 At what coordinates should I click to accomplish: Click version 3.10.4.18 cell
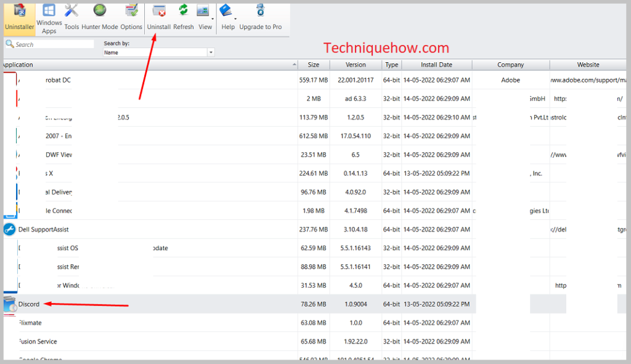(356, 230)
